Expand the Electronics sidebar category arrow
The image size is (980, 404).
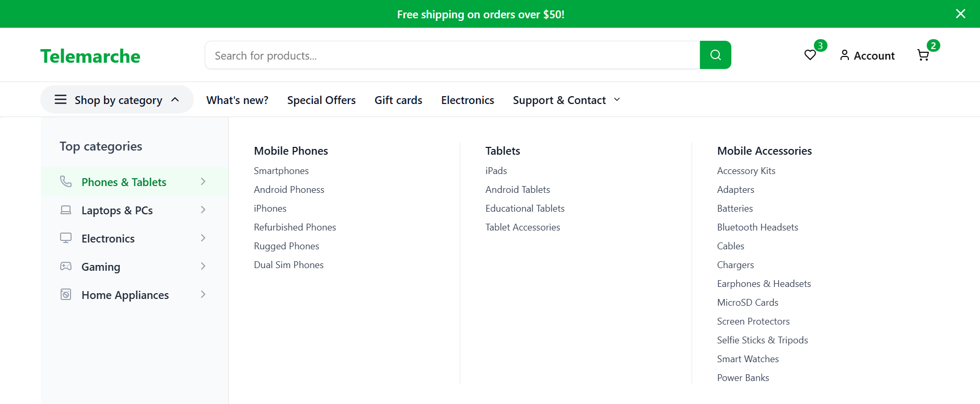(x=203, y=238)
